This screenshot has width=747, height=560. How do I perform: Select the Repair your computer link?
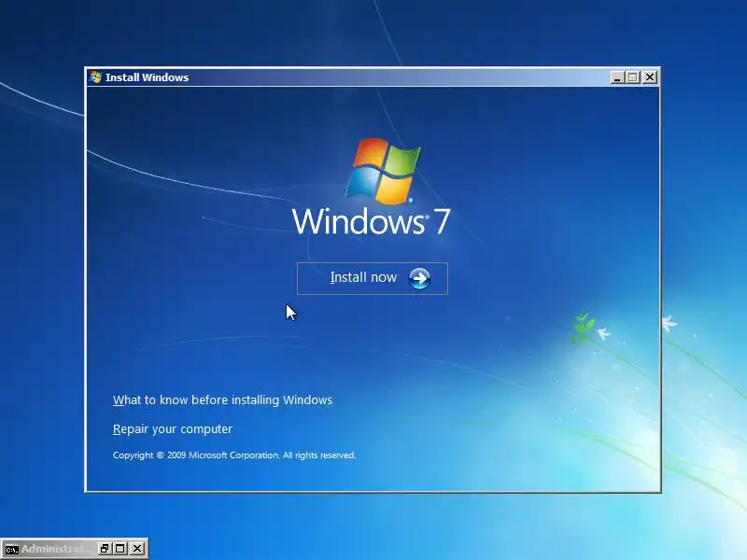pos(173,429)
